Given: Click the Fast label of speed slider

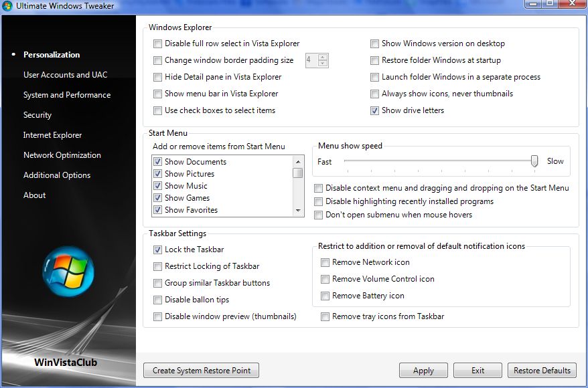Looking at the screenshot, I should (324, 161).
